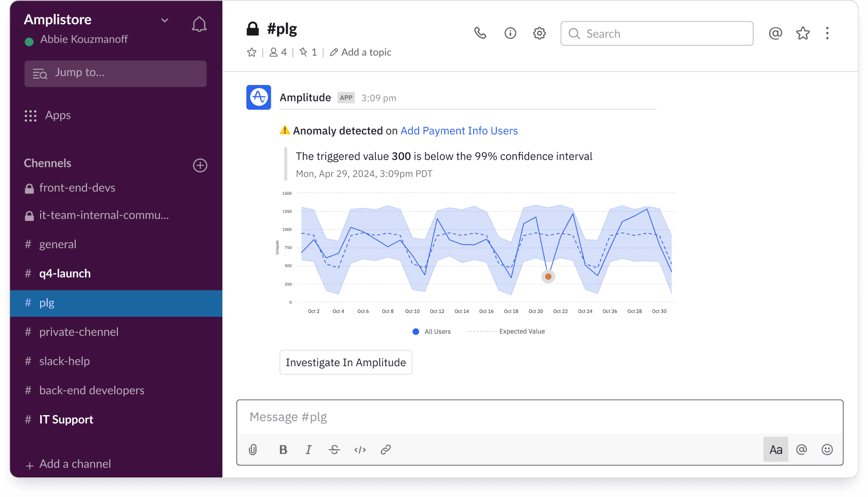Click the notifications bell icon

point(199,24)
